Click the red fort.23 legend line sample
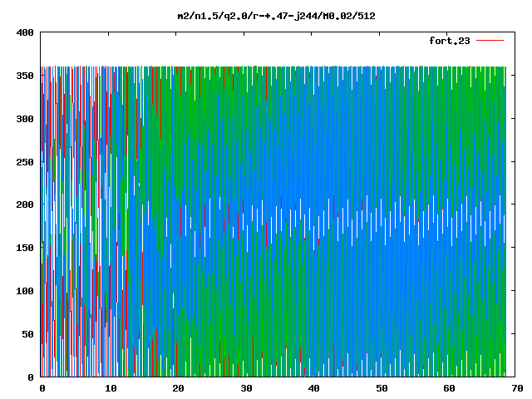Image resolution: width=532 pixels, height=399 pixels. (x=490, y=41)
